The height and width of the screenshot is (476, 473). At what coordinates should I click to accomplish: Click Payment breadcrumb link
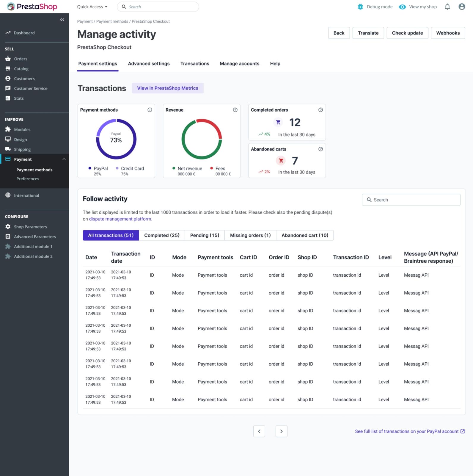coord(85,21)
